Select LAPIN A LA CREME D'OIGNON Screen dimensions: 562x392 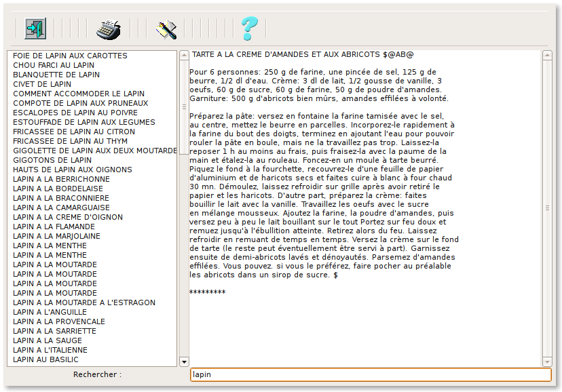[68, 217]
